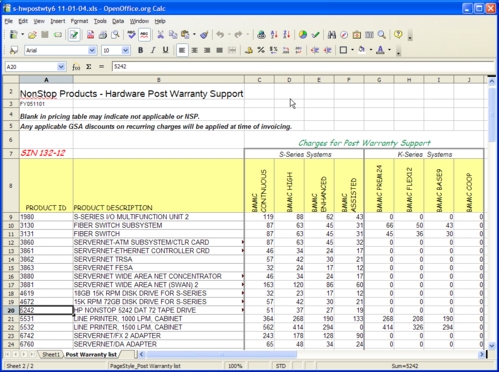Open Page Preview with magnifier page icon
This screenshot has height=372, width=499.
coord(115,35)
